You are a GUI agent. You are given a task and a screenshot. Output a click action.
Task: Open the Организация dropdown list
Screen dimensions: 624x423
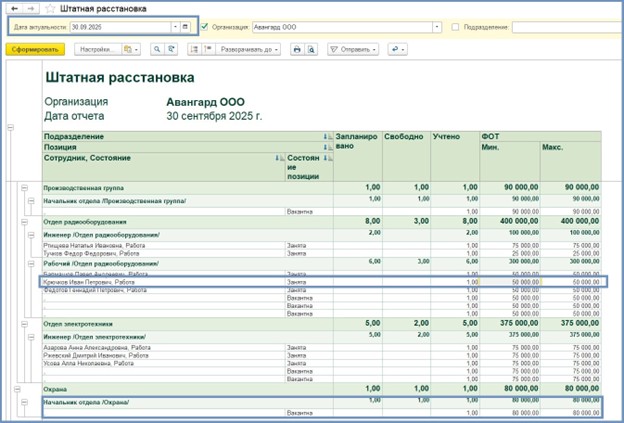tap(436, 27)
